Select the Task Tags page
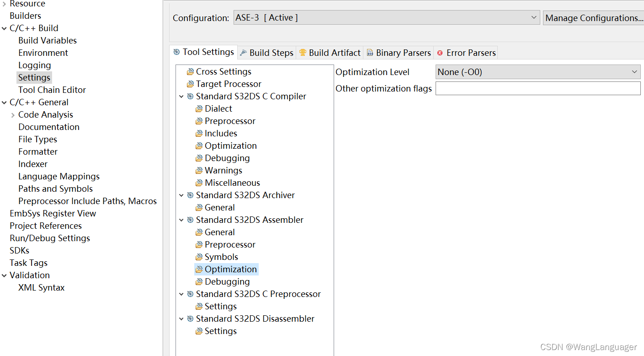644x356 pixels. [28, 263]
